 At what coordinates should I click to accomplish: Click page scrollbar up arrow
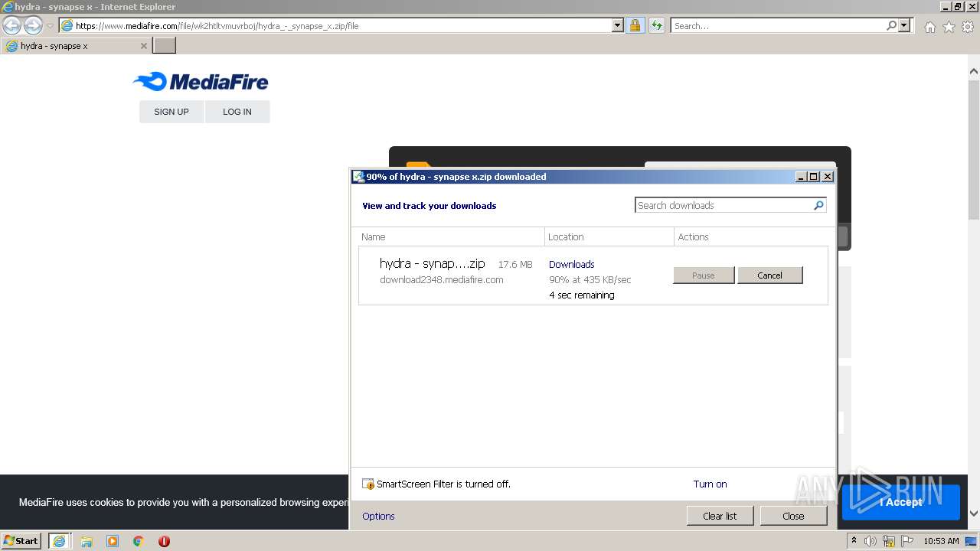tap(974, 71)
